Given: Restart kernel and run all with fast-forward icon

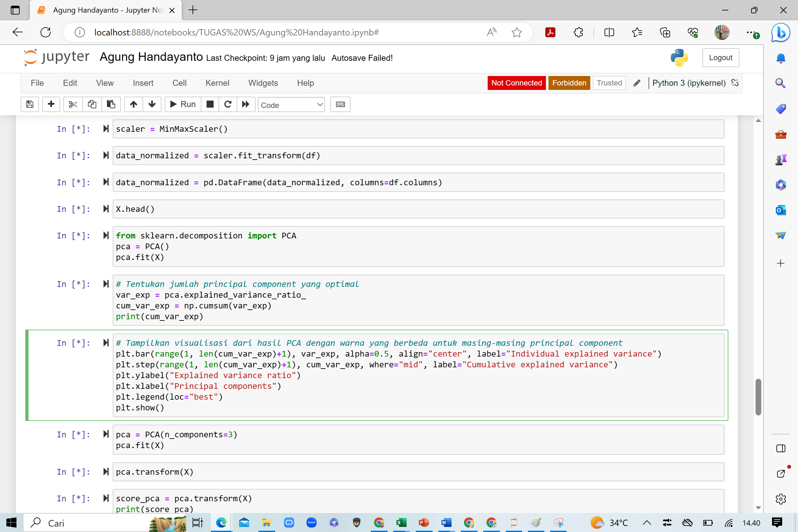Looking at the screenshot, I should coord(246,104).
